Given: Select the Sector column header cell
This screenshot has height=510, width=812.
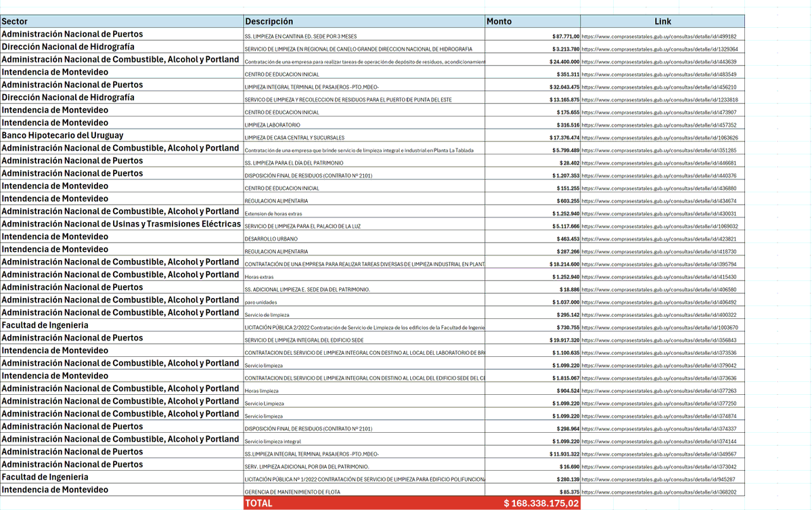Looking at the screenshot, I should pyautogui.click(x=122, y=22).
